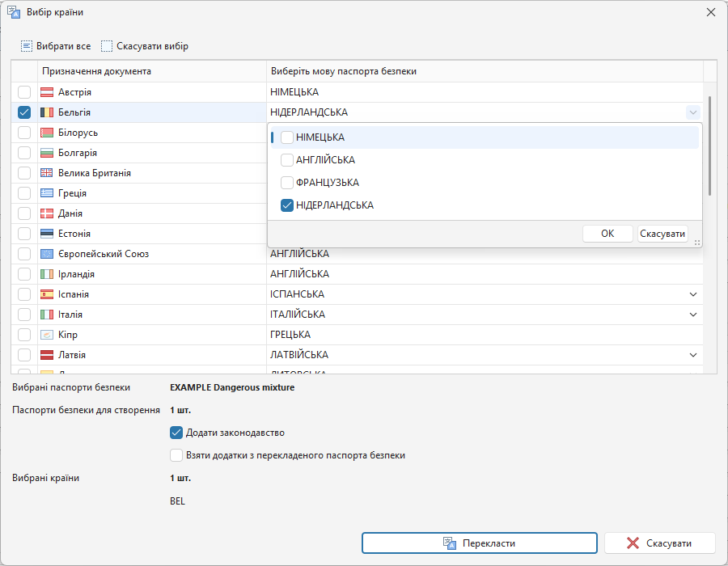The image size is (728, 566).
Task: Click the European Union flag icon
Action: coord(47,254)
